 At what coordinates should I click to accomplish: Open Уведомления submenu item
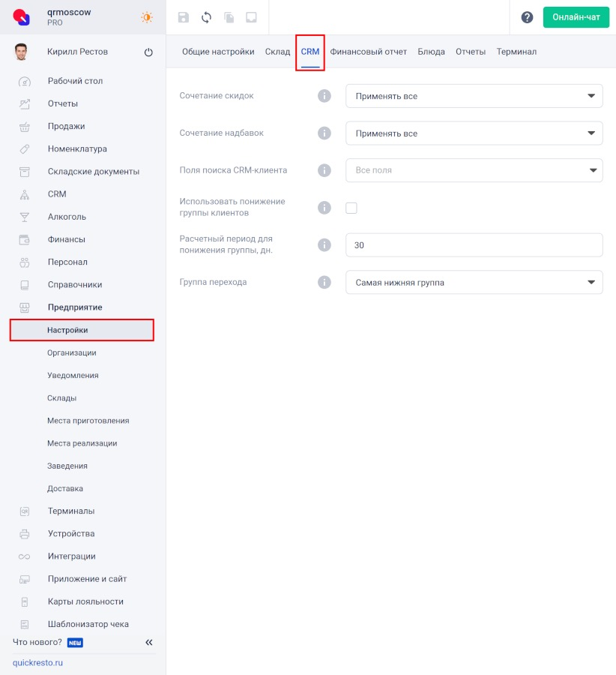coord(73,376)
